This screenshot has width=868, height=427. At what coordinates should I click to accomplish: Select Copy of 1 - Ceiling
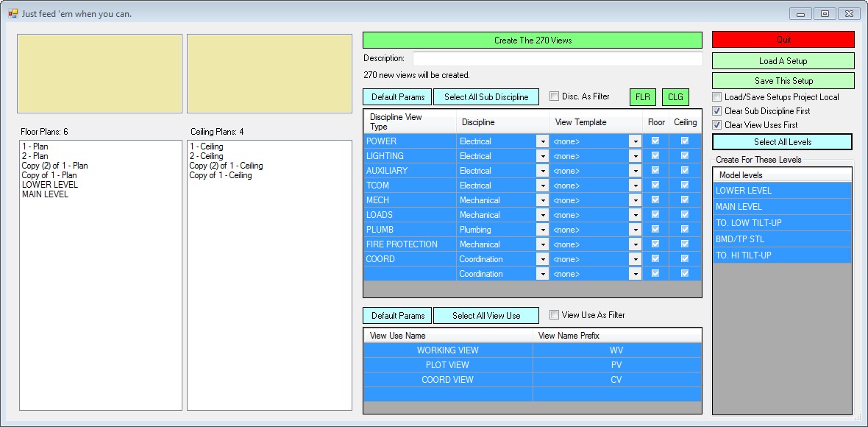(221, 175)
